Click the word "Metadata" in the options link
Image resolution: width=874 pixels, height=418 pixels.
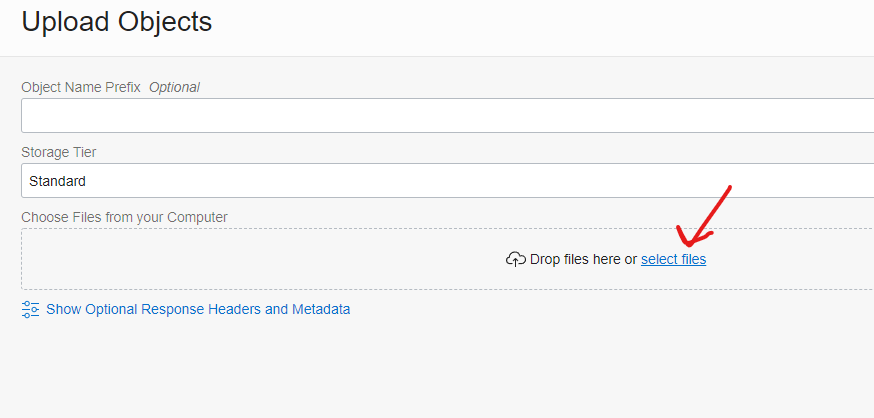tap(321, 309)
